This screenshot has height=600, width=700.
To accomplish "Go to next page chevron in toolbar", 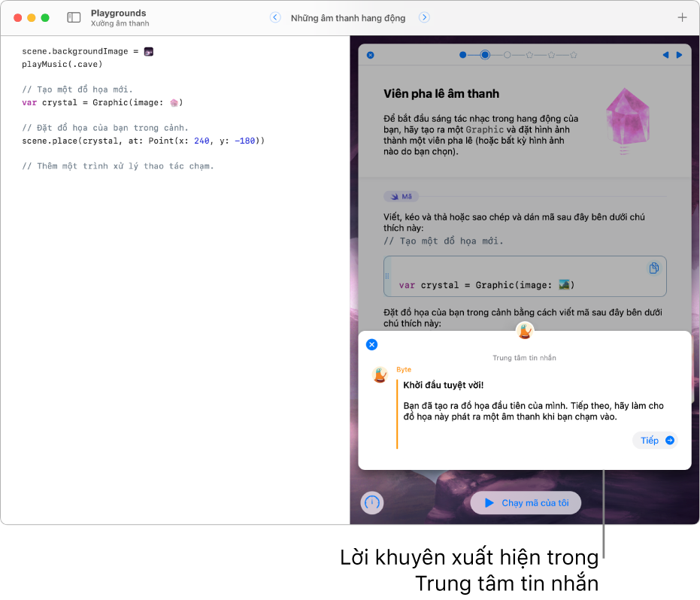I will pos(424,17).
